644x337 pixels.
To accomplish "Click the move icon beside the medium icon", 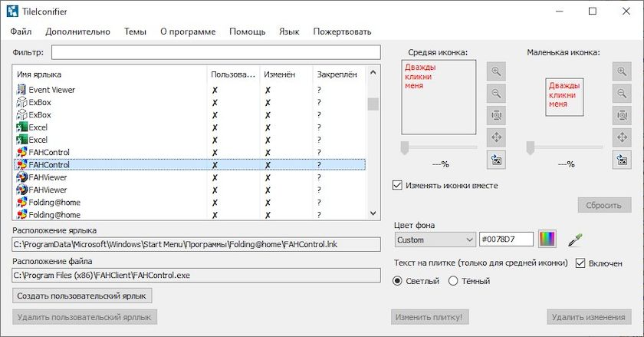I will 496,138.
